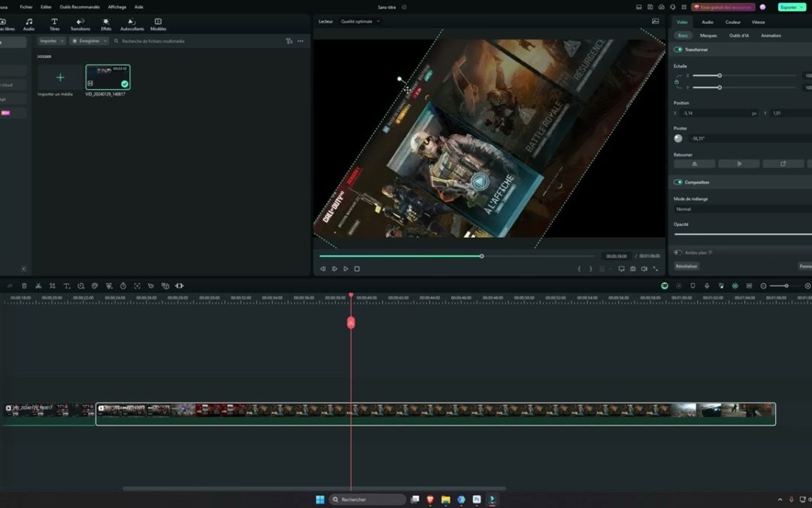Open the Exporter button dropdown arrow
812x508 pixels.
[x=802, y=8]
